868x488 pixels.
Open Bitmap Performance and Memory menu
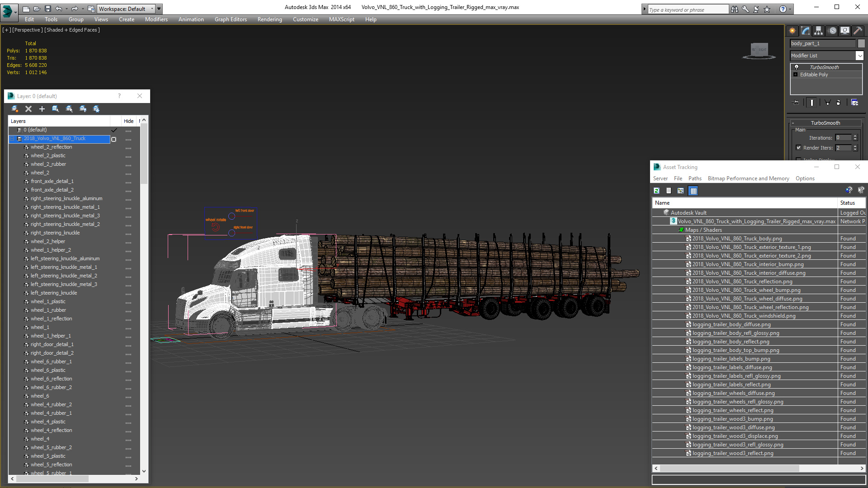click(748, 178)
